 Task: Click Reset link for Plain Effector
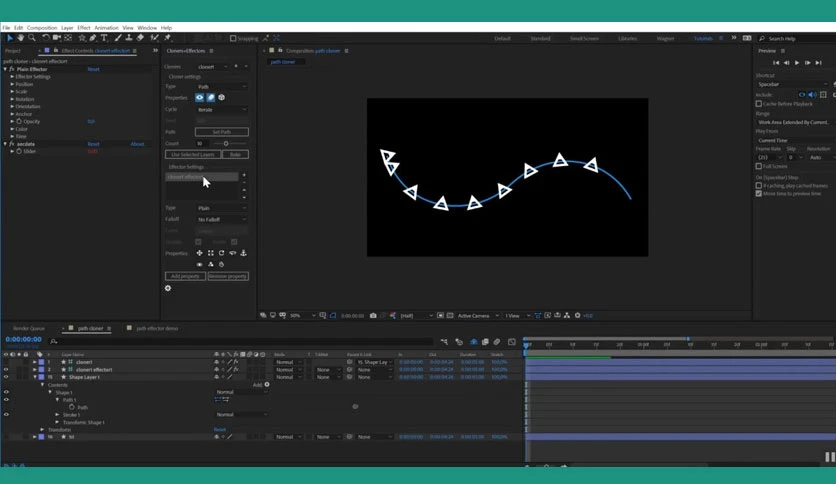(x=93, y=69)
